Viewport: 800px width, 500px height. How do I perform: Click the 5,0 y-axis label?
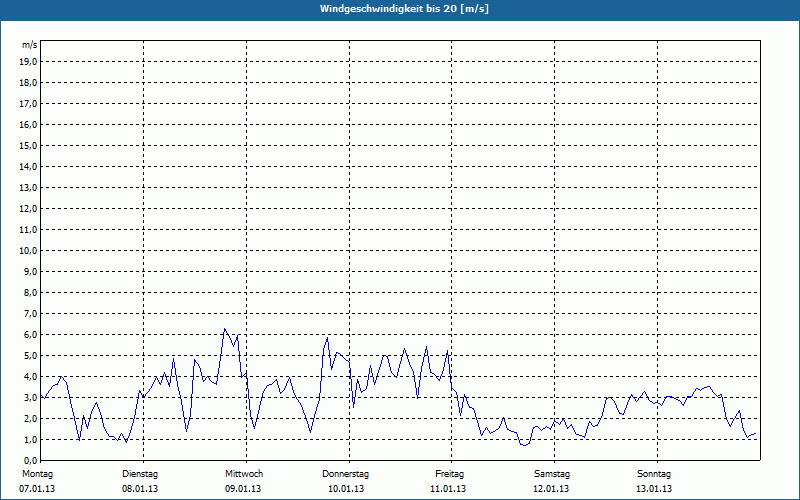31,356
